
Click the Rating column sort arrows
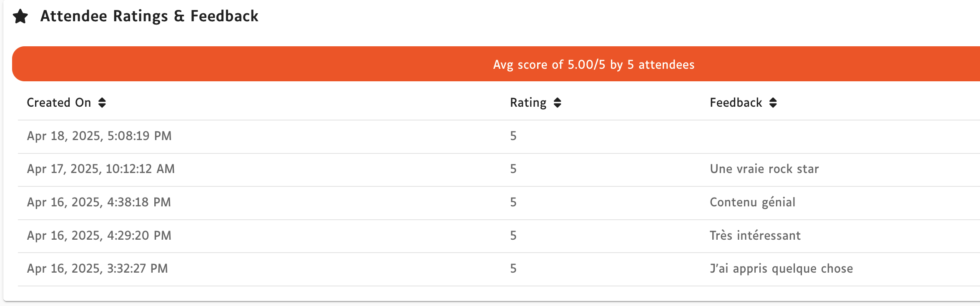558,103
